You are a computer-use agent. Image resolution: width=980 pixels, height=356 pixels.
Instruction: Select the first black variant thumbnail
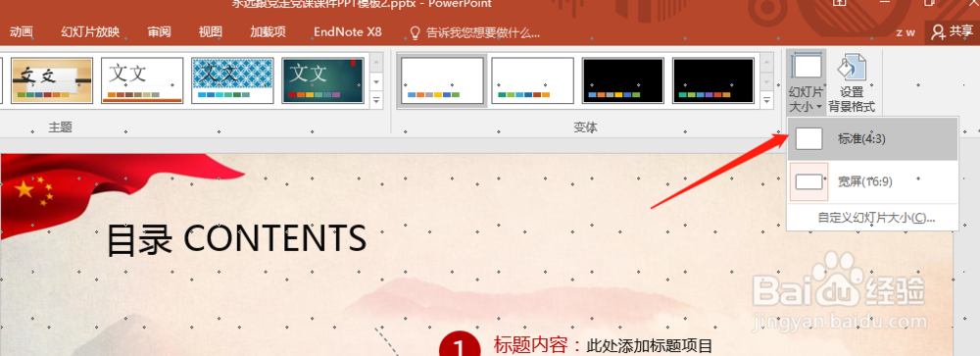(x=622, y=80)
